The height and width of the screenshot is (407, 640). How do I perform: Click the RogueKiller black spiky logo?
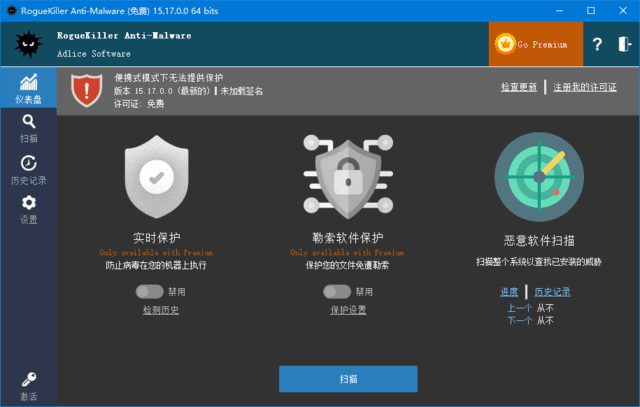tap(28, 44)
